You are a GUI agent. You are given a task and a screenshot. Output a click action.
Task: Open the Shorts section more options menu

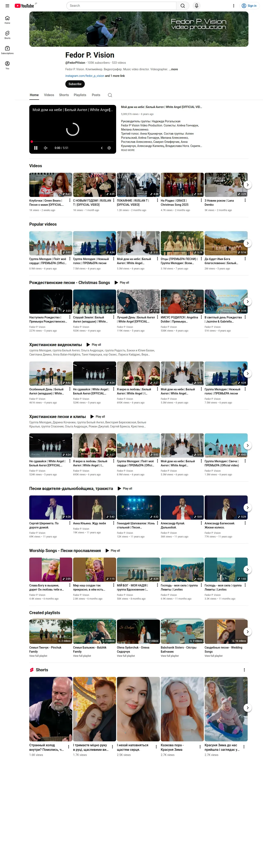(x=244, y=670)
